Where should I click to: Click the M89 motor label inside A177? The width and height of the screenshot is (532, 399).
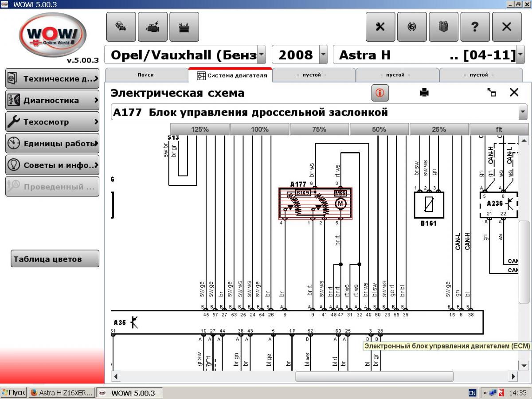pos(340,193)
